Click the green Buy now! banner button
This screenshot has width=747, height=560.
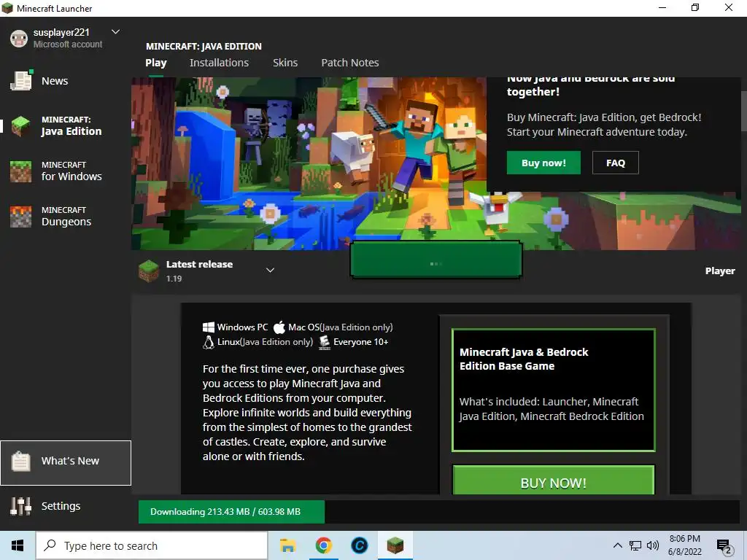543,163
